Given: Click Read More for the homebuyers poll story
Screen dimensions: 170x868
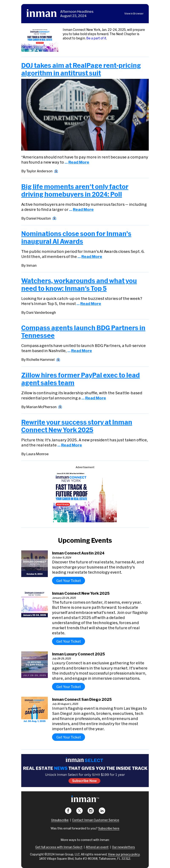Looking at the screenshot, I should pyautogui.click(x=83, y=210).
